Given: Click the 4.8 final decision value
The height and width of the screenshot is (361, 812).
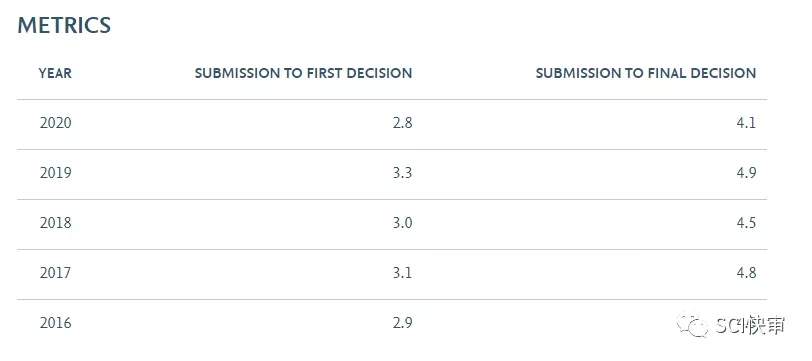Looking at the screenshot, I should click(747, 273).
